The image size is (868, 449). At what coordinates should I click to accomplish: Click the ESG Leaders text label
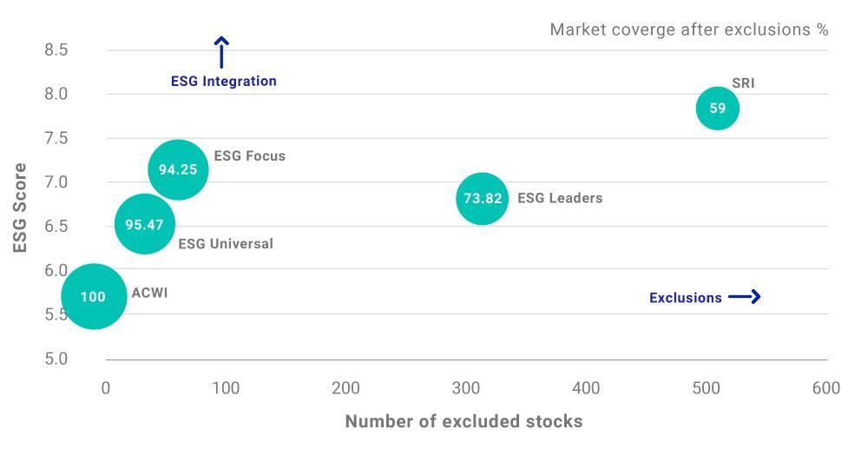(x=559, y=198)
